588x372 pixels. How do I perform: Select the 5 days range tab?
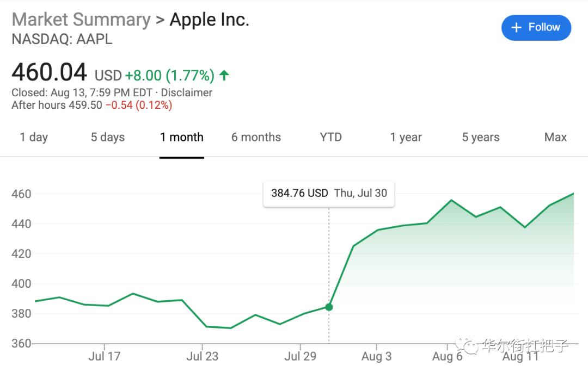pos(108,138)
